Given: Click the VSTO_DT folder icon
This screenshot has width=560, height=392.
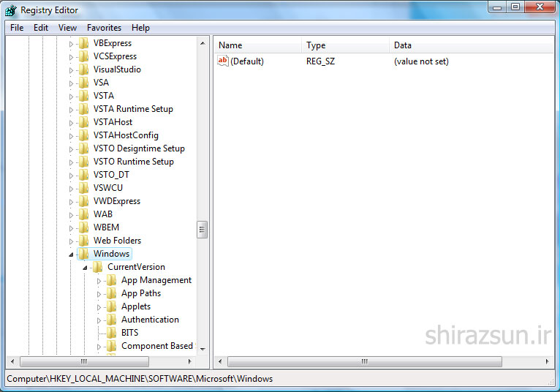Looking at the screenshot, I should pyautogui.click(x=84, y=175).
